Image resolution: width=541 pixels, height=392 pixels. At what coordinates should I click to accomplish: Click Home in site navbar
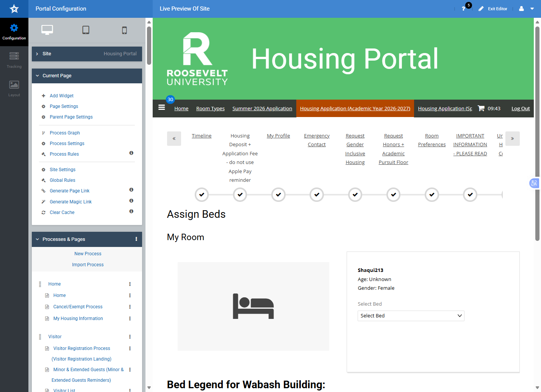pos(181,109)
